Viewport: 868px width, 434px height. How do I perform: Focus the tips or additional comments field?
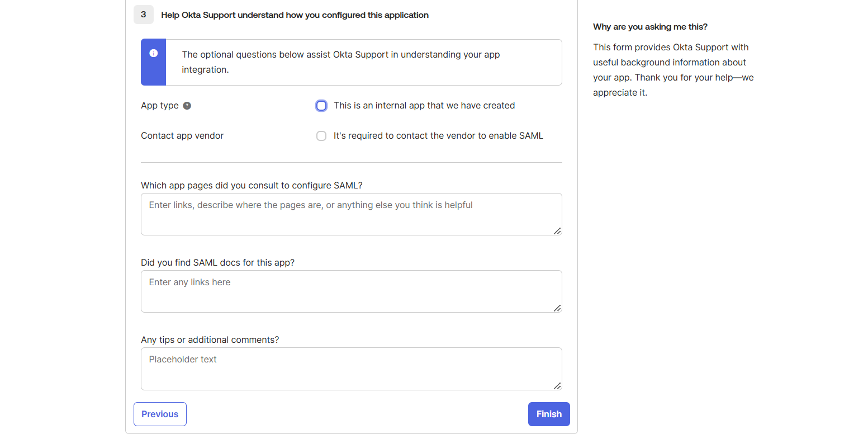351,369
